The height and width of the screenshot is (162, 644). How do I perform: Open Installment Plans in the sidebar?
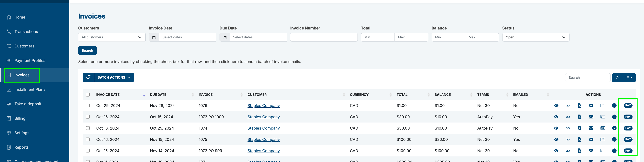[30, 90]
